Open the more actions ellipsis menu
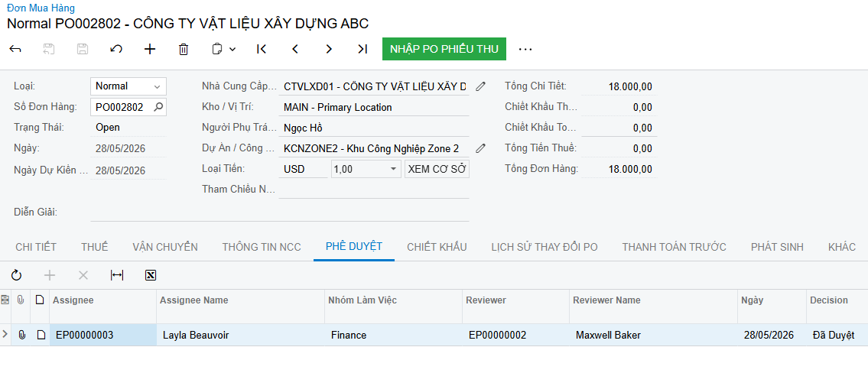Image resolution: width=868 pixels, height=373 pixels. (525, 49)
